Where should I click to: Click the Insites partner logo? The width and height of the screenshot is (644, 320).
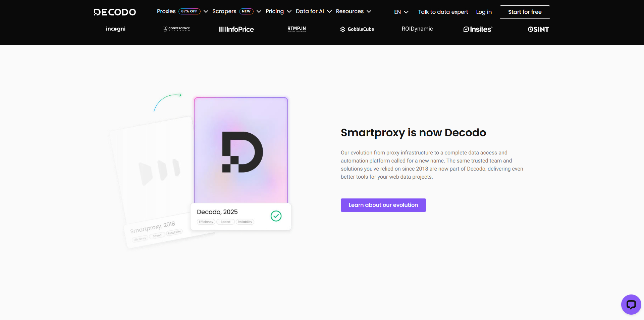tap(478, 29)
